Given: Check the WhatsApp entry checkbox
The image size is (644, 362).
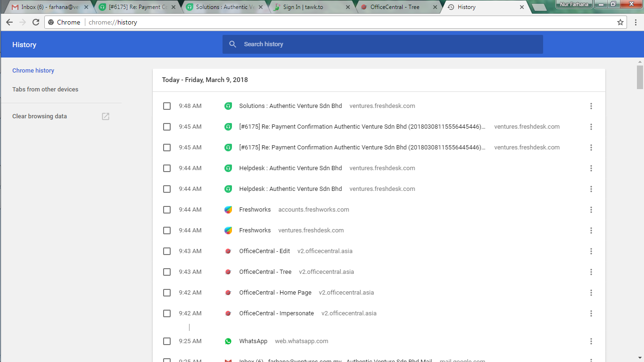Looking at the screenshot, I should click(x=167, y=341).
